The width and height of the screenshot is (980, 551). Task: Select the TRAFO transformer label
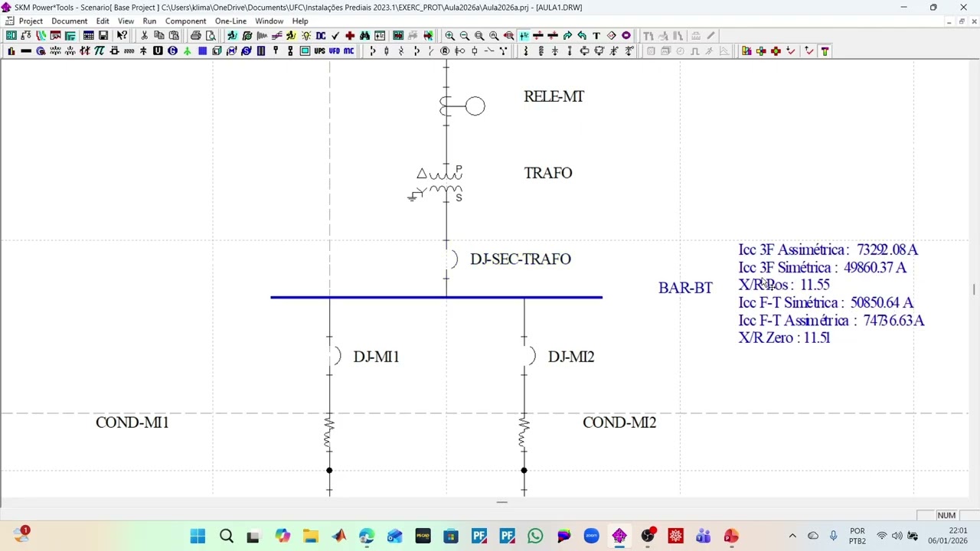click(548, 173)
